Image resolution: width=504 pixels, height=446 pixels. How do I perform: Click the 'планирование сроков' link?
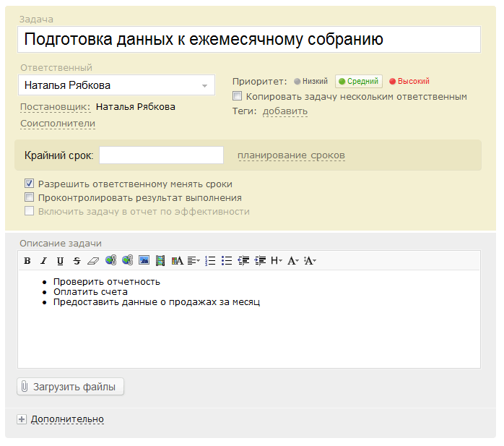[x=291, y=155]
